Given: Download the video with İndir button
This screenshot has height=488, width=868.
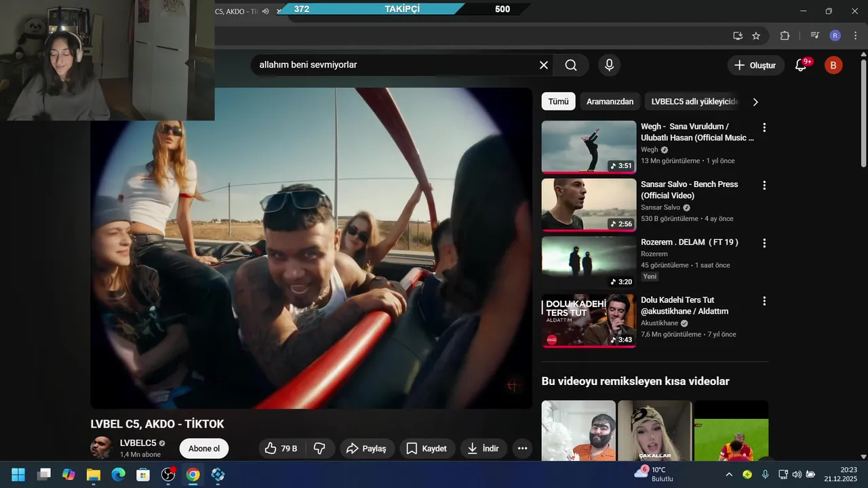Looking at the screenshot, I should point(484,448).
